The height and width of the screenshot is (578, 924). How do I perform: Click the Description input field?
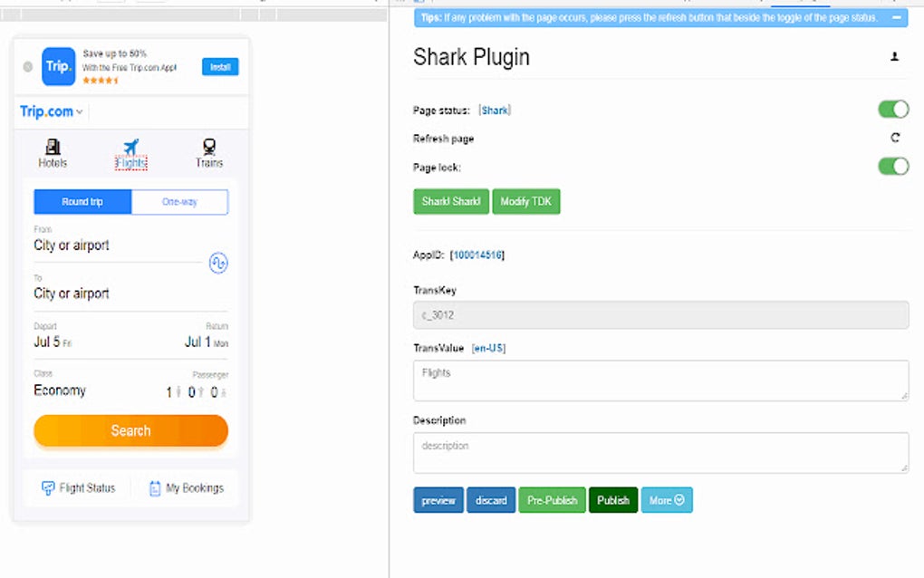[x=659, y=451]
